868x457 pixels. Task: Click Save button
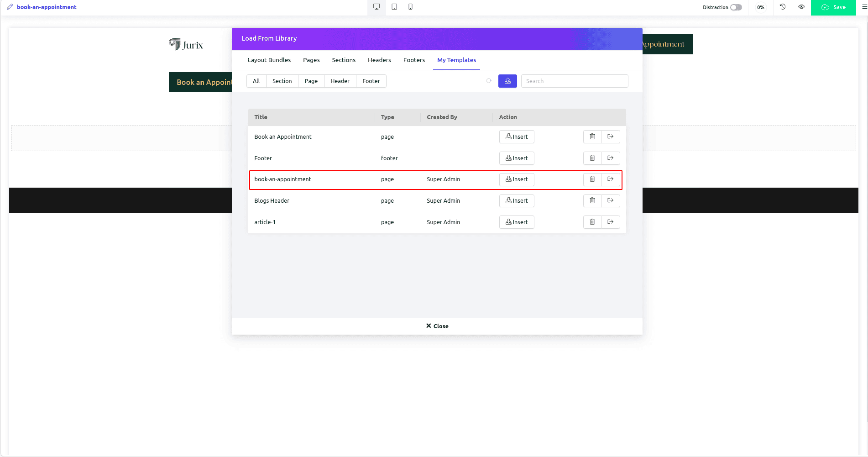833,7
